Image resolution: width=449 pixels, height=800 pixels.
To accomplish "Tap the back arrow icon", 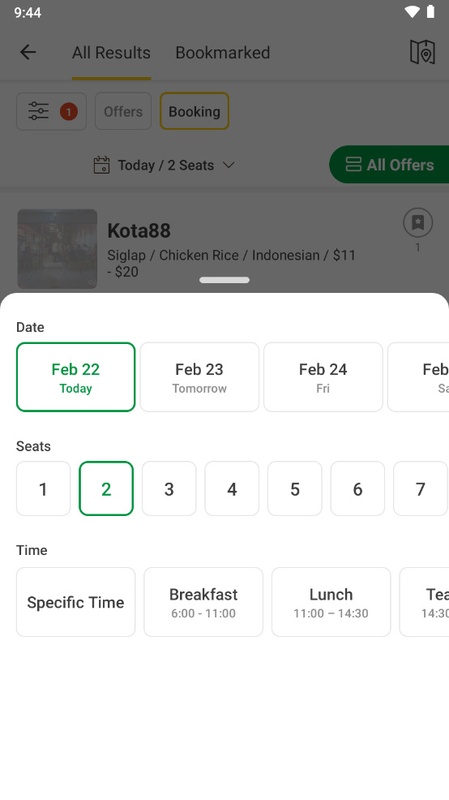I will pyautogui.click(x=28, y=52).
